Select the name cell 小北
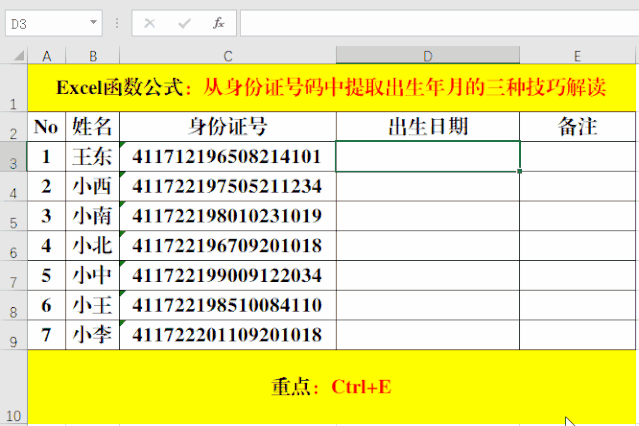 93,246
